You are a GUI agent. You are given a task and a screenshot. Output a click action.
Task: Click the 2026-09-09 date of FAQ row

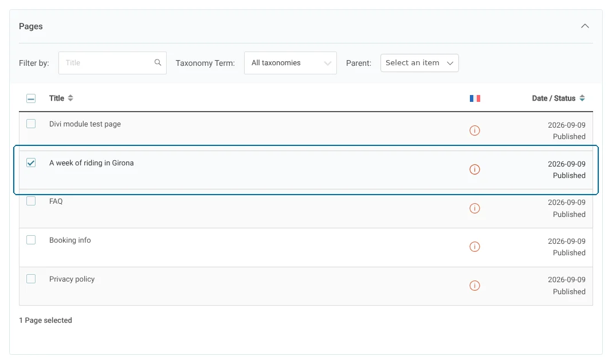pos(567,202)
